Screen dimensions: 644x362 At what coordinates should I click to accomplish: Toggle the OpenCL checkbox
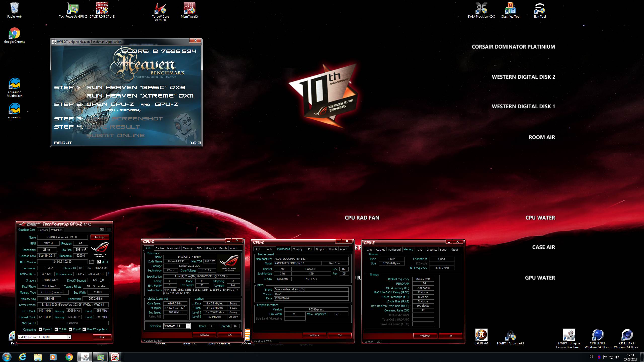[x=41, y=329]
